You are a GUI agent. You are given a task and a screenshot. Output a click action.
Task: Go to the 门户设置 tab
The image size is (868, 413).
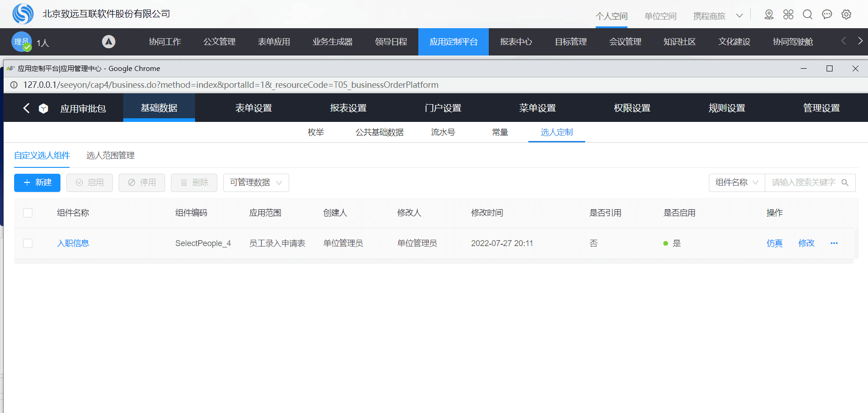pyautogui.click(x=443, y=108)
